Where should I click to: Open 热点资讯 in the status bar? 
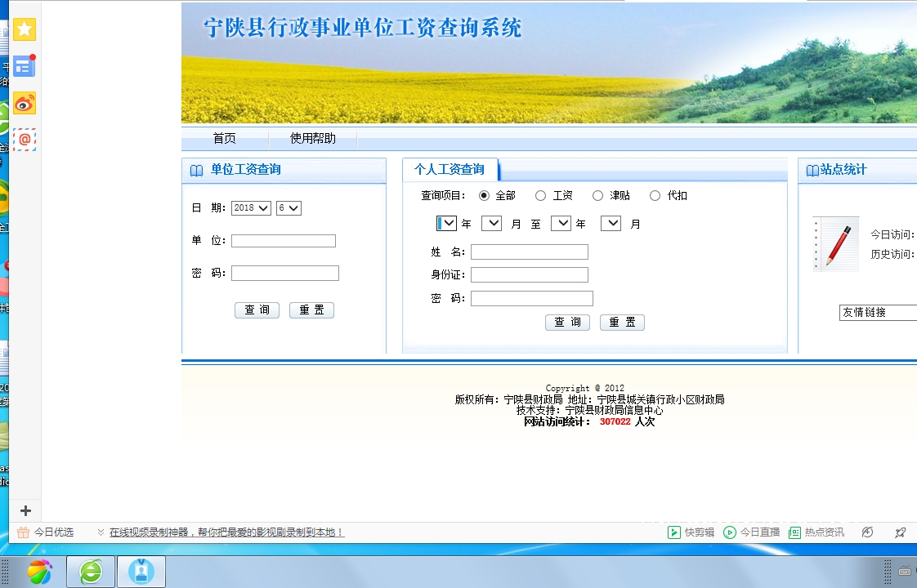point(816,532)
